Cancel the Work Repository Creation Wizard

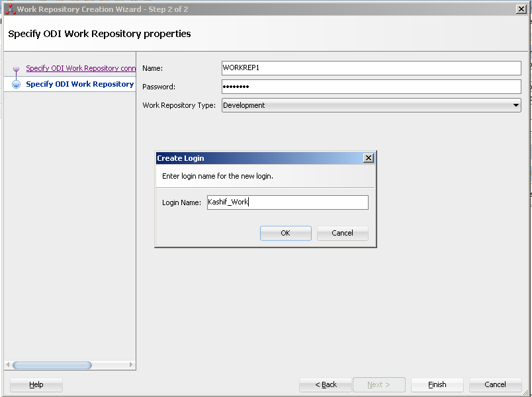pyautogui.click(x=495, y=384)
